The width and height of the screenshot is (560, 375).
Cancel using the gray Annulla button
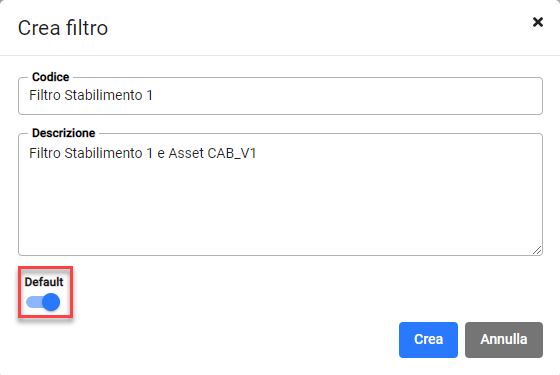click(x=504, y=340)
